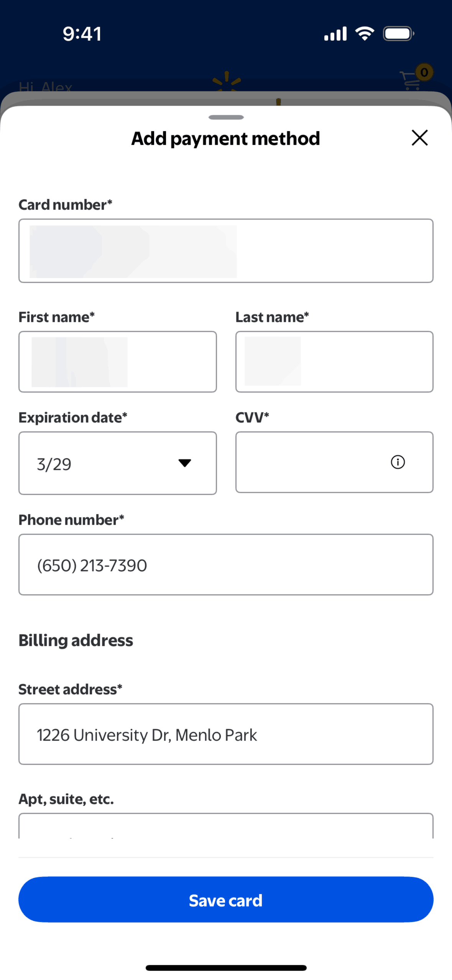This screenshot has height=980, width=452.
Task: Edit the Phone number field
Action: coord(226,565)
